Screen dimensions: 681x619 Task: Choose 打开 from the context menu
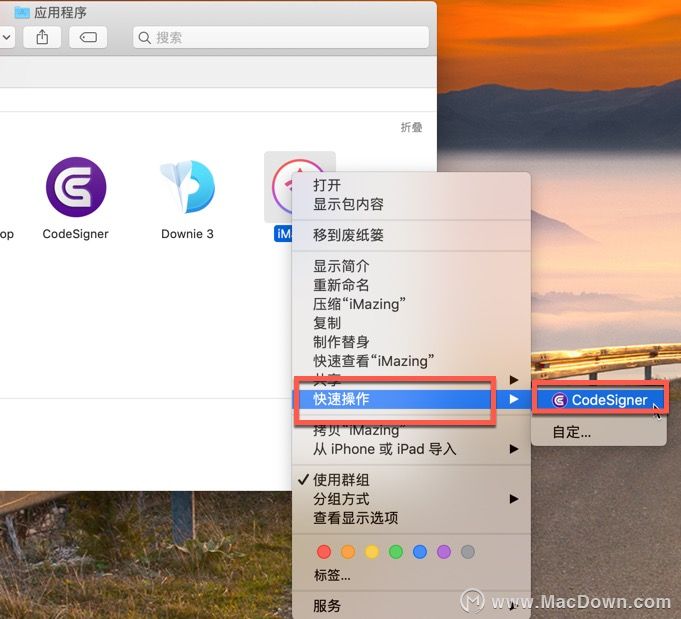[411, 185]
